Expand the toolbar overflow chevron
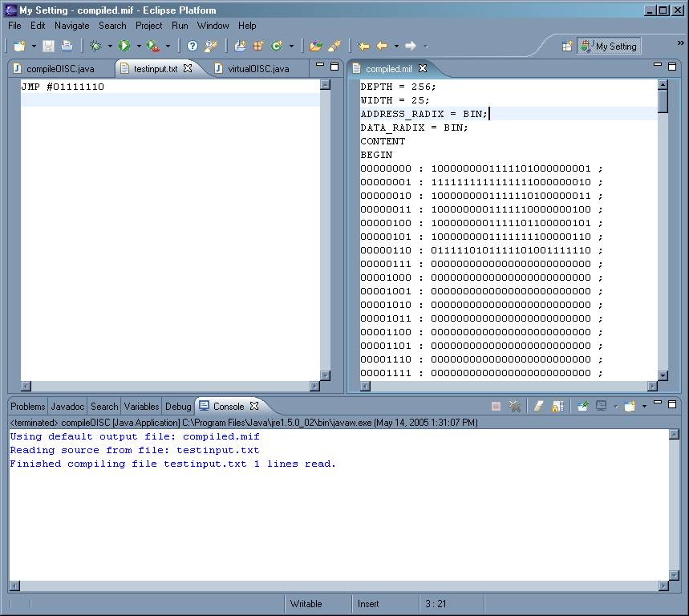The image size is (689, 616). (681, 43)
